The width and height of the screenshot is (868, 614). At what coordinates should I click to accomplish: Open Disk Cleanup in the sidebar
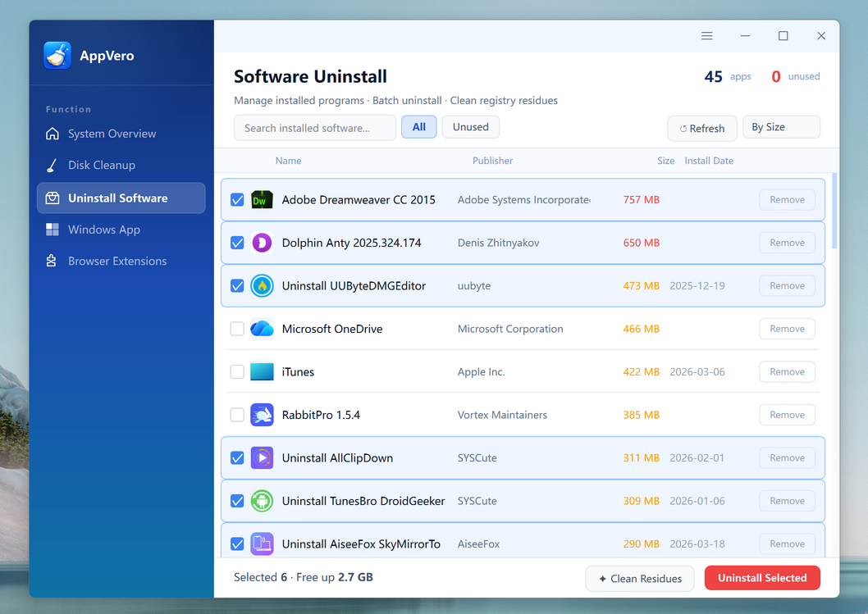(x=101, y=165)
